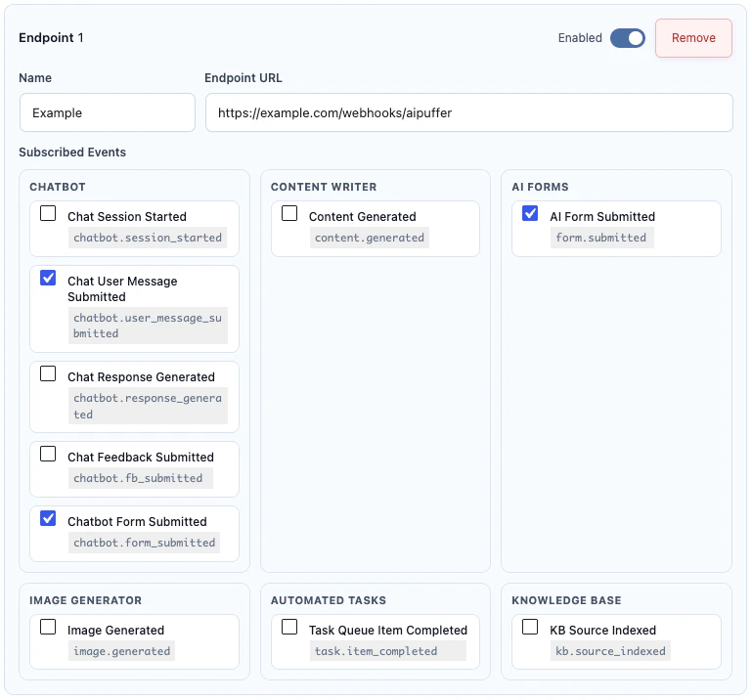Viewport: 752px width, 700px height.
Task: Click the image.generated code tag
Action: [x=122, y=651]
